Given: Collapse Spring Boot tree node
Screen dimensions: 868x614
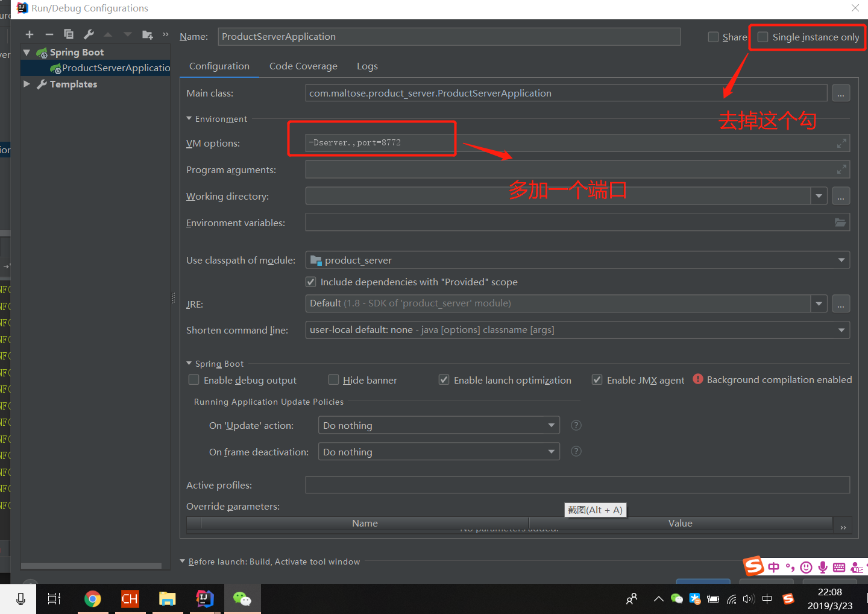Looking at the screenshot, I should [x=27, y=52].
